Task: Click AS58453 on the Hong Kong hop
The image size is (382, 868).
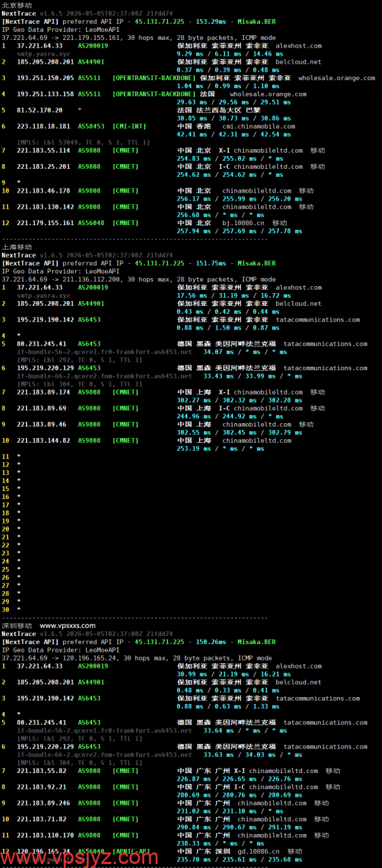Action: (x=91, y=126)
